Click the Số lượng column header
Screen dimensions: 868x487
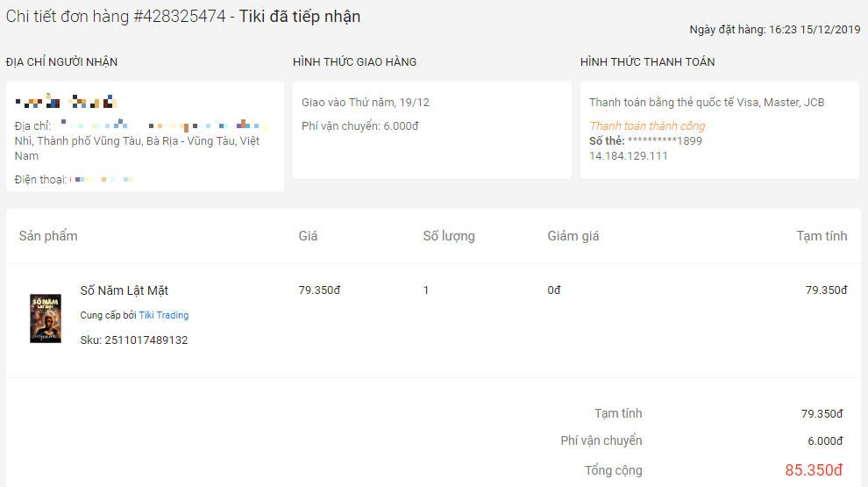pyautogui.click(x=449, y=236)
